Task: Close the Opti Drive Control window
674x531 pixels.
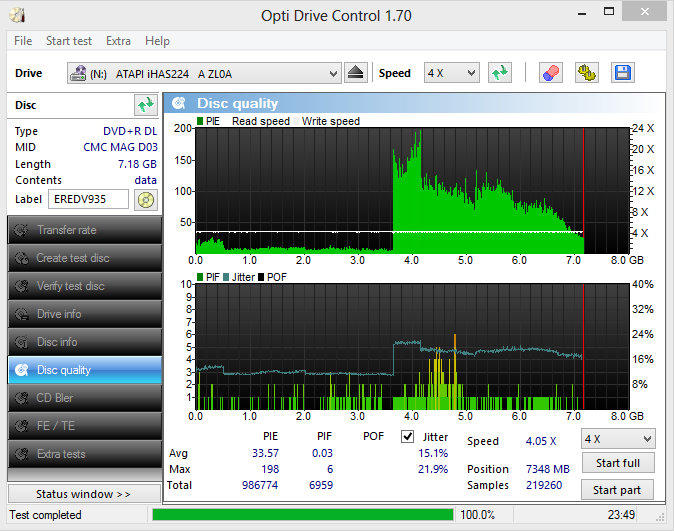Action: point(644,12)
